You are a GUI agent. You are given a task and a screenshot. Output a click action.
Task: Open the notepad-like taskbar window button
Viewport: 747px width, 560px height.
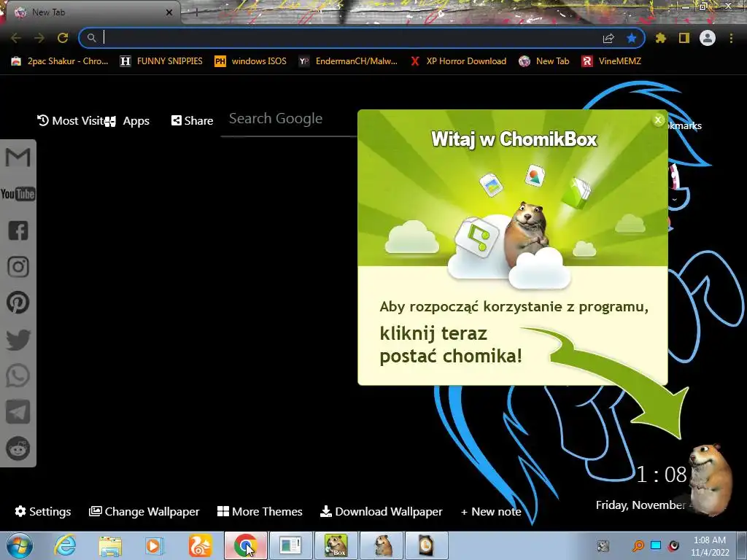click(x=290, y=545)
